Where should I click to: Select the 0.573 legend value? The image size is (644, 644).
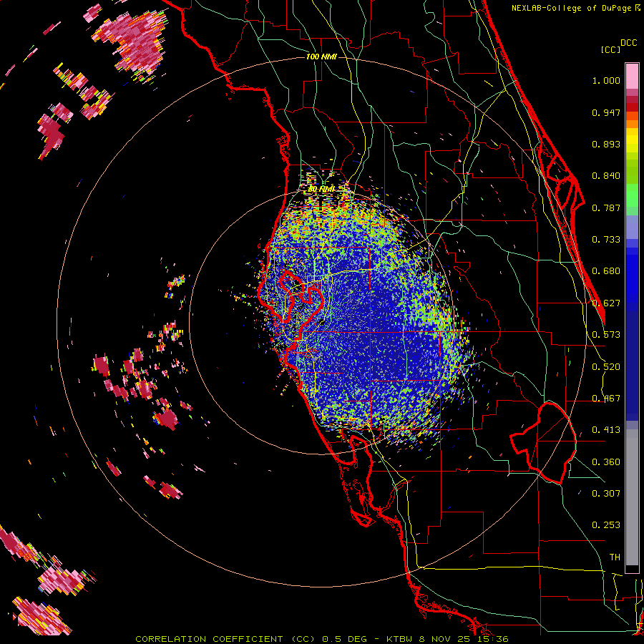coord(606,335)
